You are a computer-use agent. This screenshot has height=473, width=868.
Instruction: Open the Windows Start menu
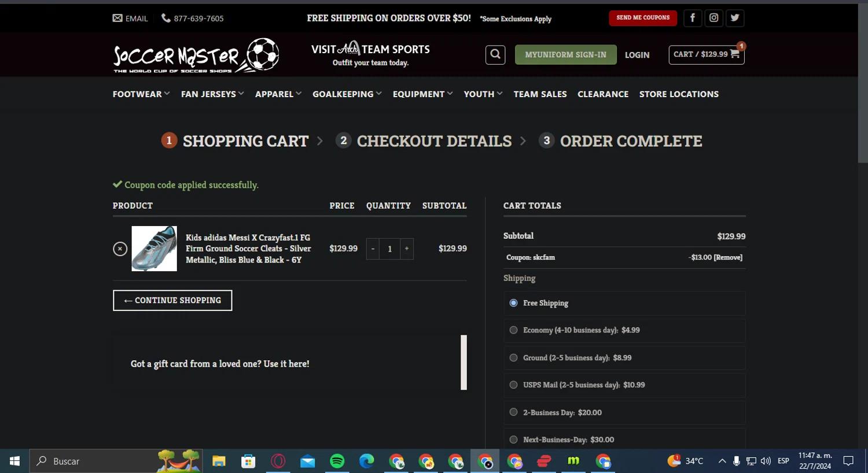[x=14, y=461]
